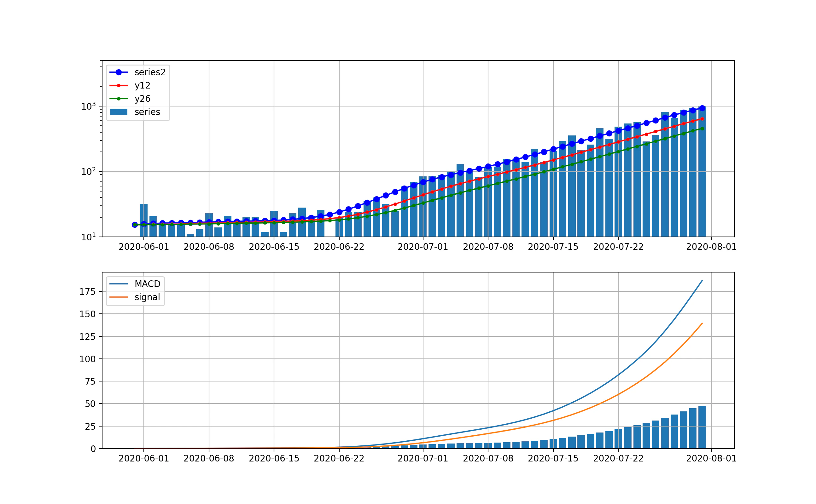The width and height of the screenshot is (816, 504).
Task: Click the tallest early-June bar above 2020-06-01
Action: tap(144, 220)
